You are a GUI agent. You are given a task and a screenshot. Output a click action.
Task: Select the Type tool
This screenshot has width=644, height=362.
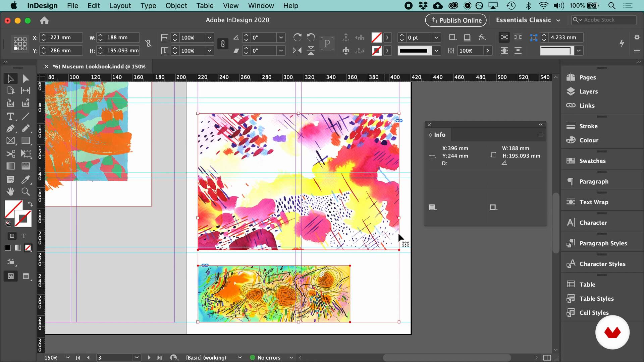(x=10, y=116)
